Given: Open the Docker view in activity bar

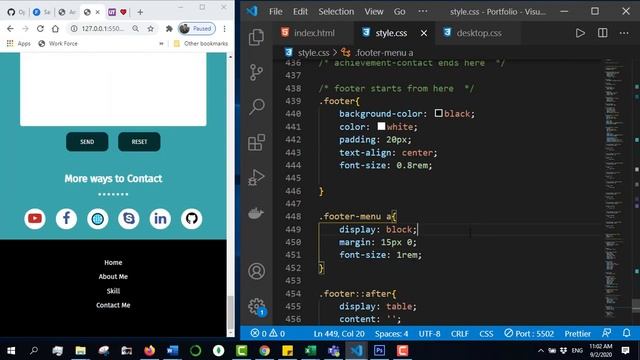Looking at the screenshot, I should click(256, 213).
